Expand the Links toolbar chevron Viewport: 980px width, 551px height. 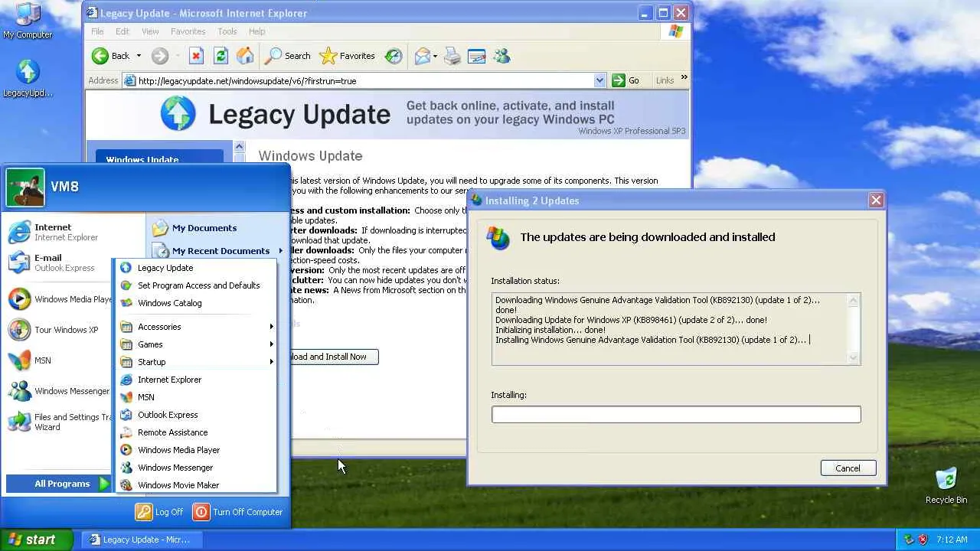(x=684, y=78)
